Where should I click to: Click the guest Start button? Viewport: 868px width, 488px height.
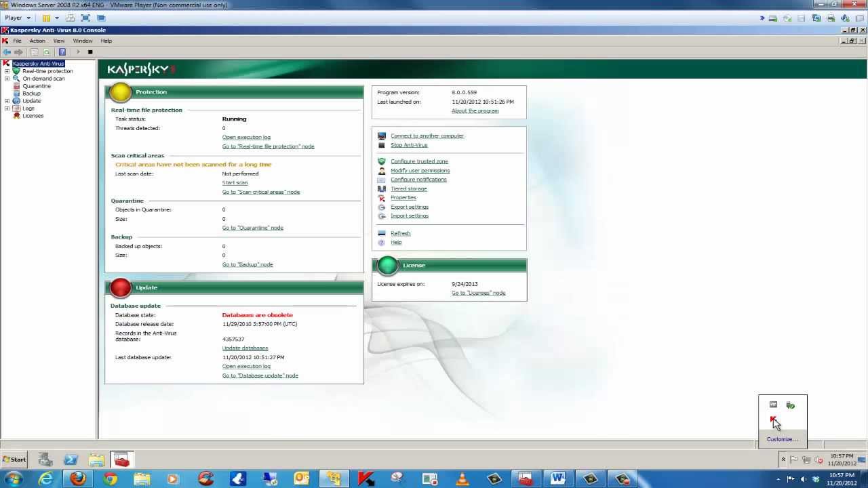[x=14, y=460]
